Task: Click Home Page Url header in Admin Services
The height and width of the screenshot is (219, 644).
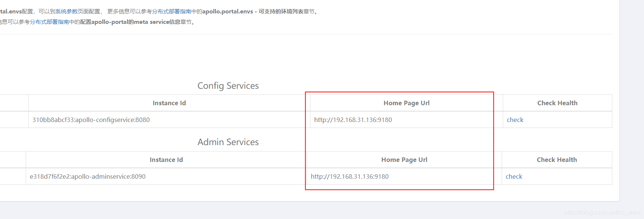Action: (x=404, y=160)
